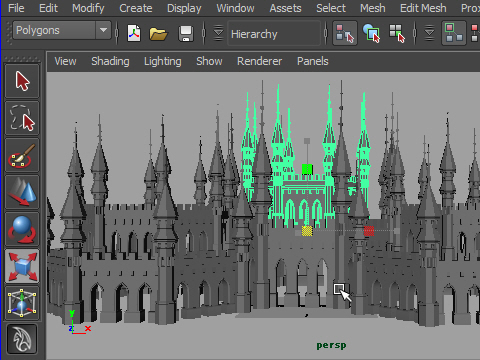480x360 pixels.
Task: Activate the Lasso select tool
Action: click(x=22, y=118)
